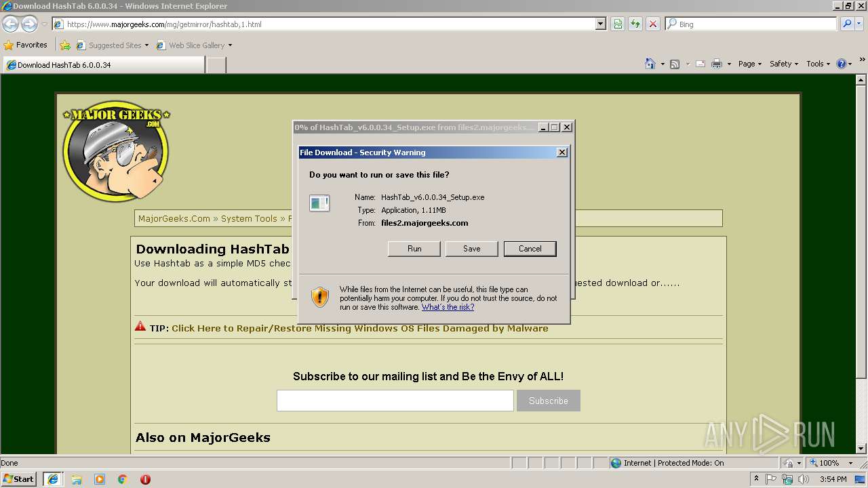The image size is (868, 488).
Task: Open the Tools menu
Action: point(818,64)
